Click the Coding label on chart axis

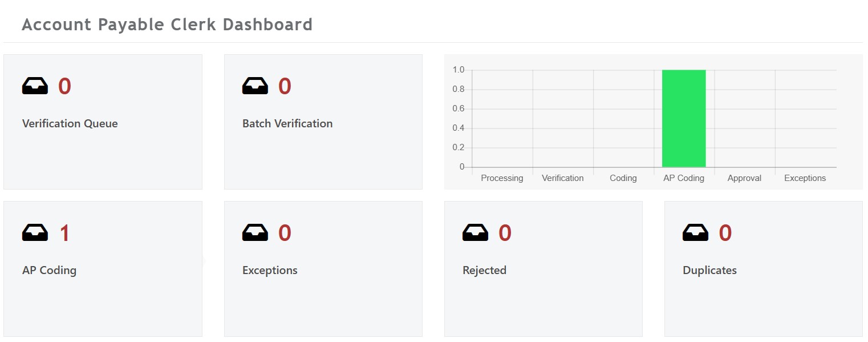pyautogui.click(x=623, y=178)
